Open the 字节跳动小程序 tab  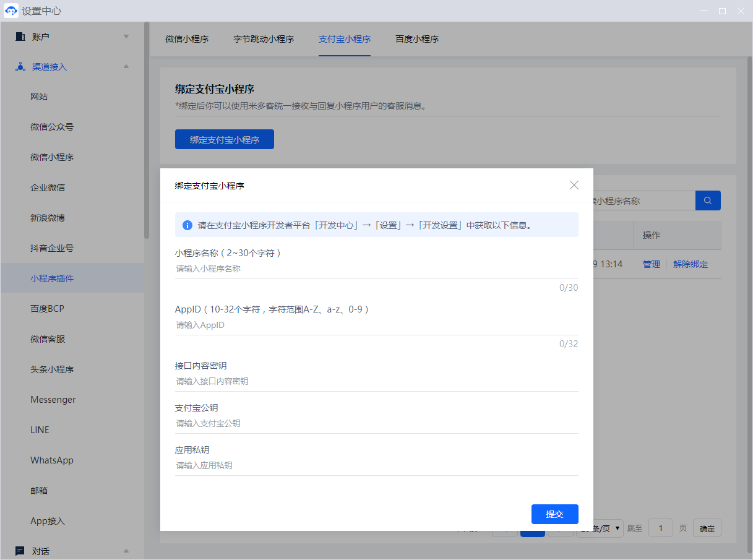[264, 39]
